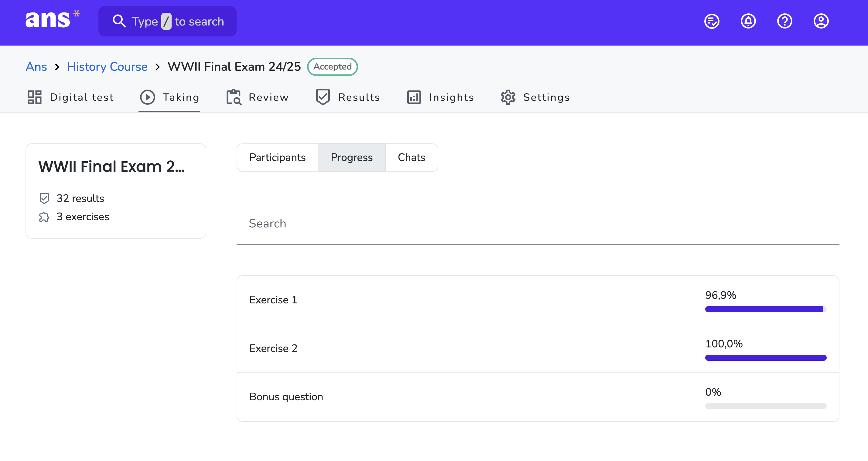
Task: Click the ans logo
Action: [x=53, y=19]
